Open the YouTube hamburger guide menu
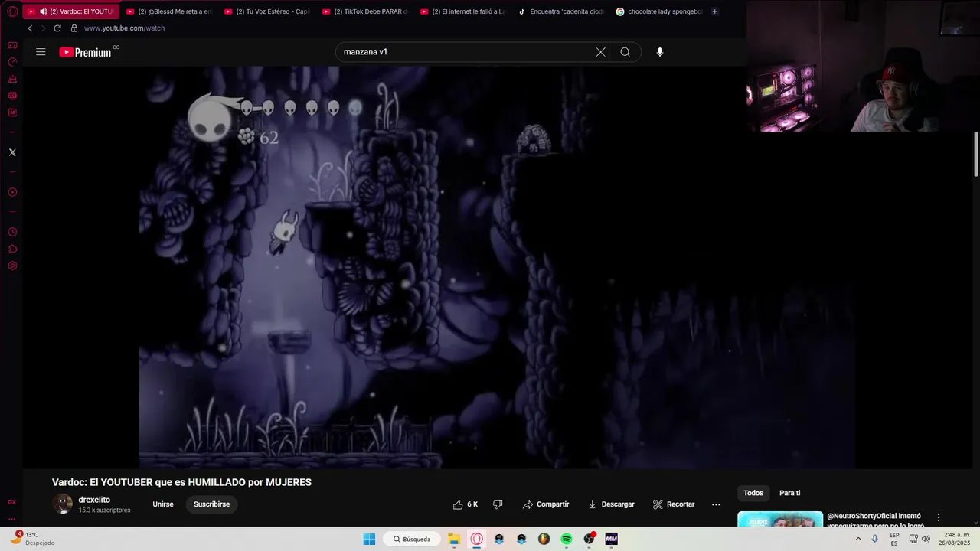 pos(41,52)
